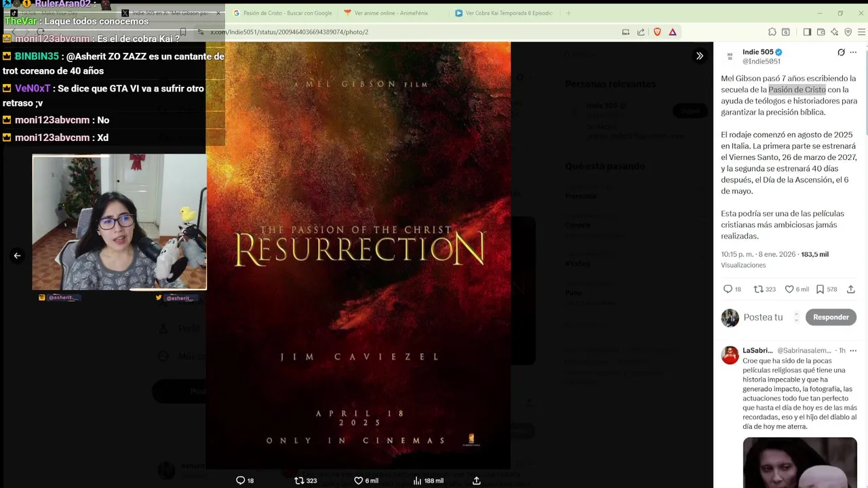Open @Indie5051 handle link
This screenshot has width=868, height=488.
click(761, 61)
